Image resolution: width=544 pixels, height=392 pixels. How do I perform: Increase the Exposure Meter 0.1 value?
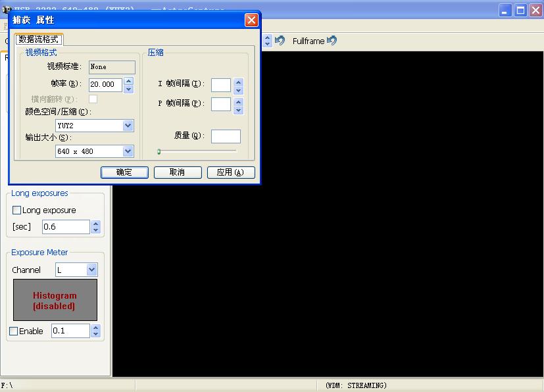click(x=96, y=328)
